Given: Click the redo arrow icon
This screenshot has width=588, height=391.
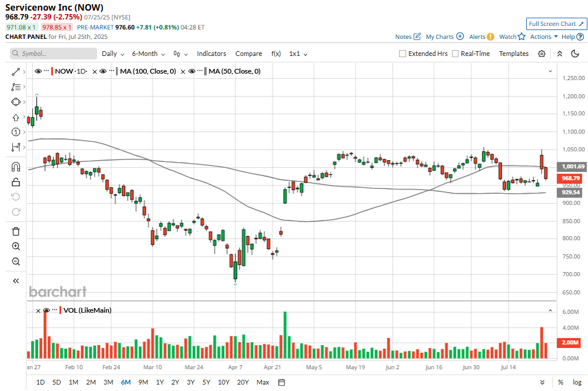Looking at the screenshot, I should pos(16,212).
